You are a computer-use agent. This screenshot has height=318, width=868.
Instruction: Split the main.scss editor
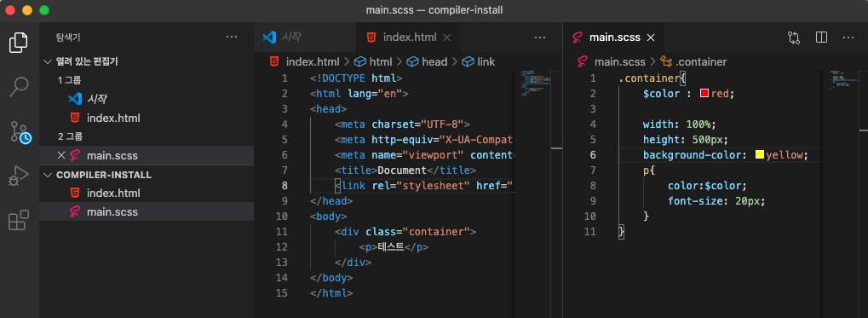coord(821,38)
